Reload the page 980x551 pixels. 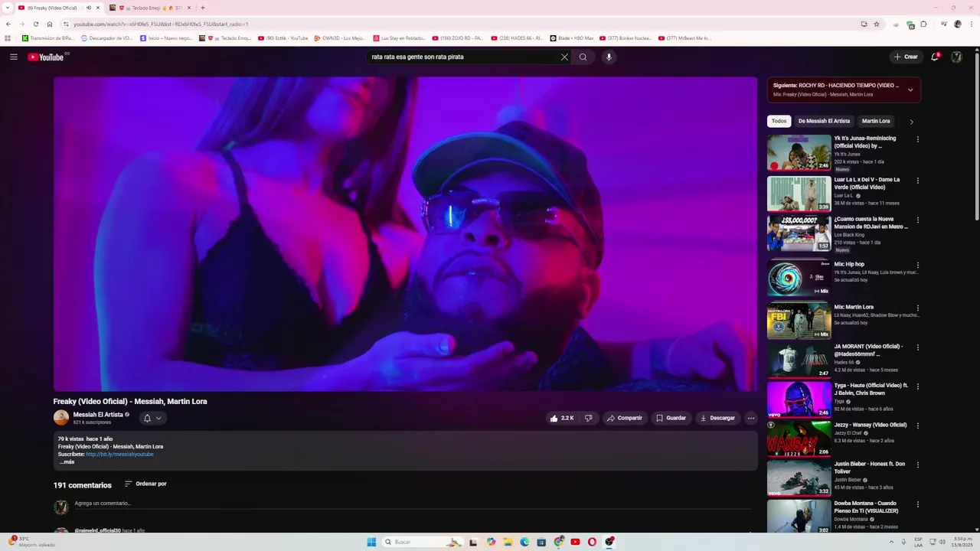(x=35, y=24)
